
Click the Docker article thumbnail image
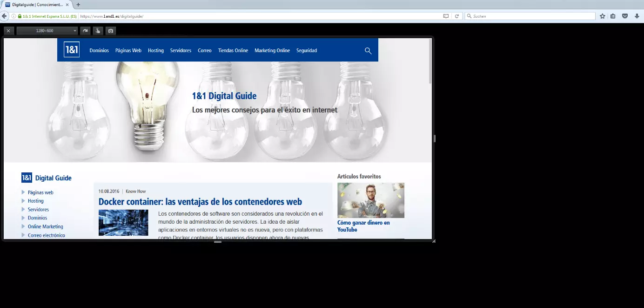click(123, 223)
